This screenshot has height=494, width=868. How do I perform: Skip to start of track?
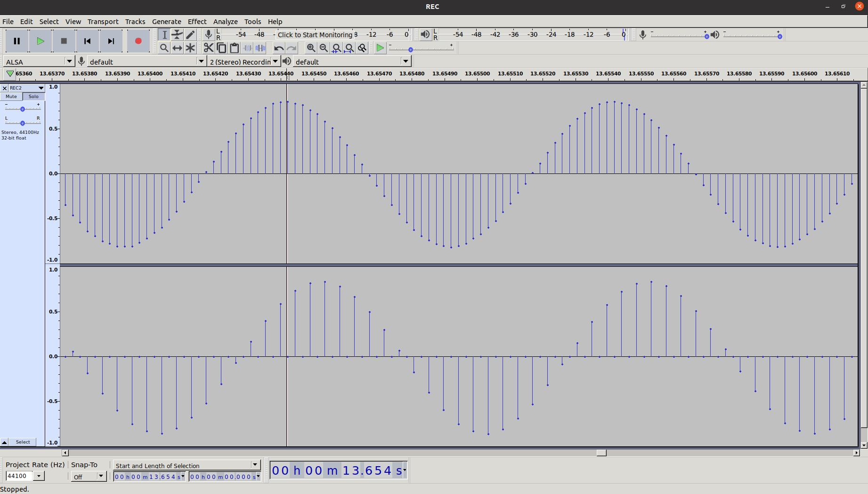(x=88, y=41)
